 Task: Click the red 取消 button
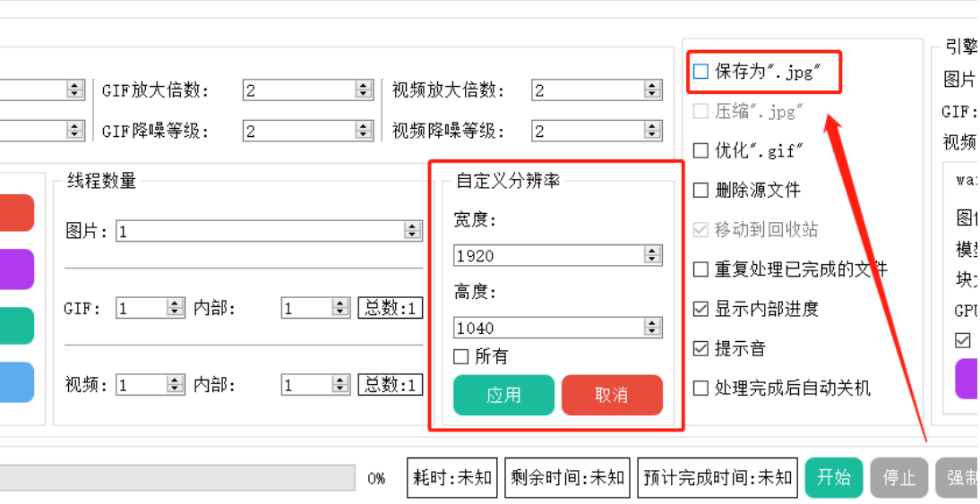(x=612, y=395)
